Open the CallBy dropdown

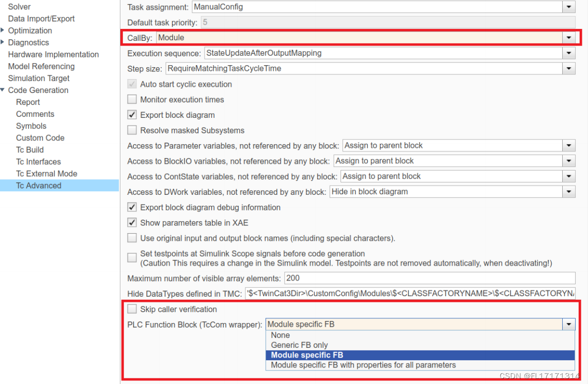click(x=569, y=38)
